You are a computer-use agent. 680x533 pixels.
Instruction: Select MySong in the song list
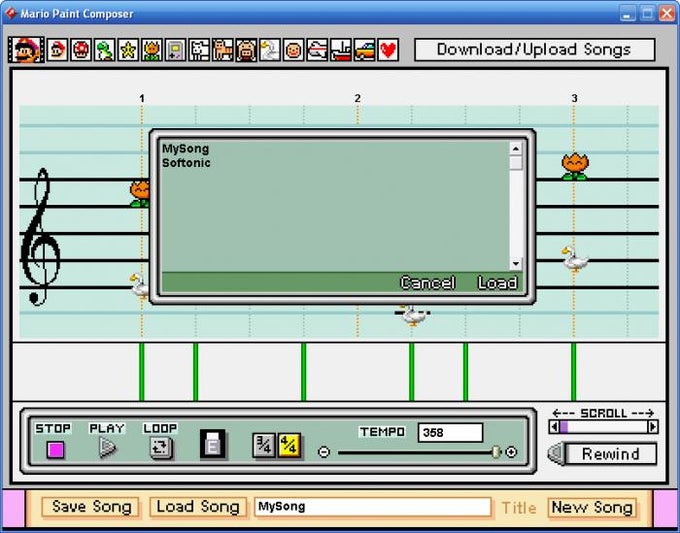186,149
